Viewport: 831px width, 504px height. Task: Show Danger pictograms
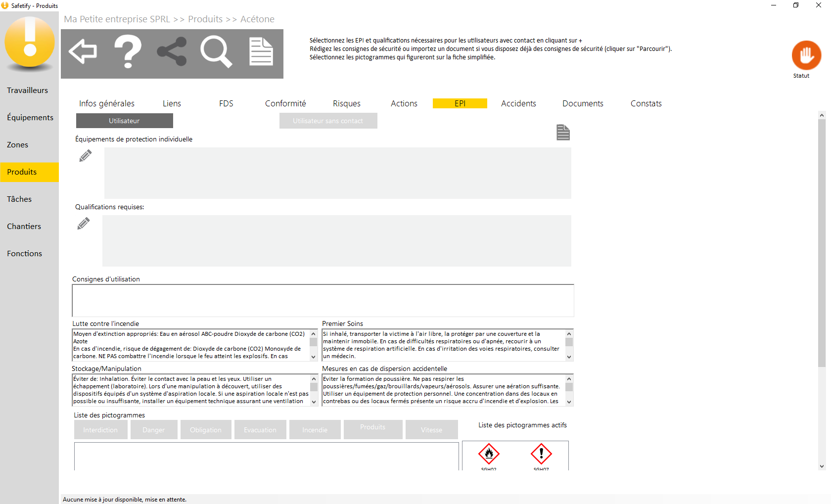pyautogui.click(x=154, y=430)
